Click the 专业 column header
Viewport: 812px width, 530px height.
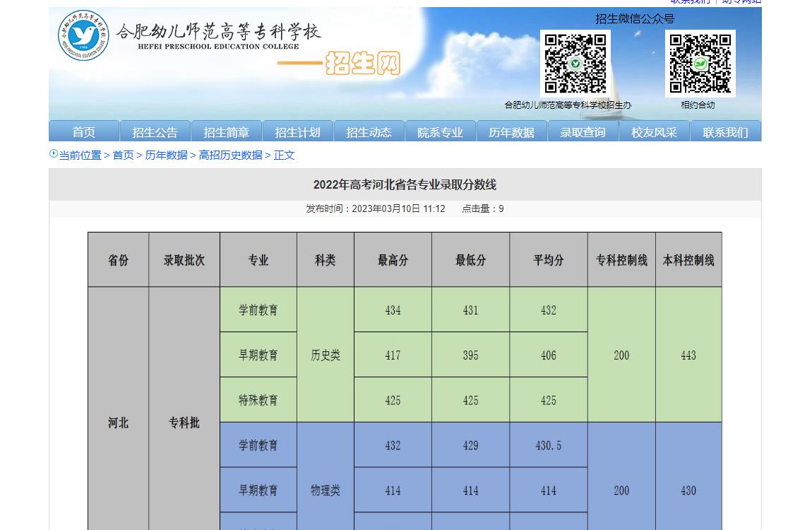(x=258, y=259)
